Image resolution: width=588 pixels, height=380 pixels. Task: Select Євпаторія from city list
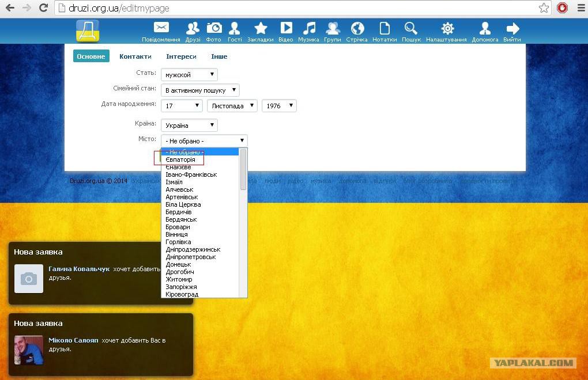pyautogui.click(x=200, y=159)
